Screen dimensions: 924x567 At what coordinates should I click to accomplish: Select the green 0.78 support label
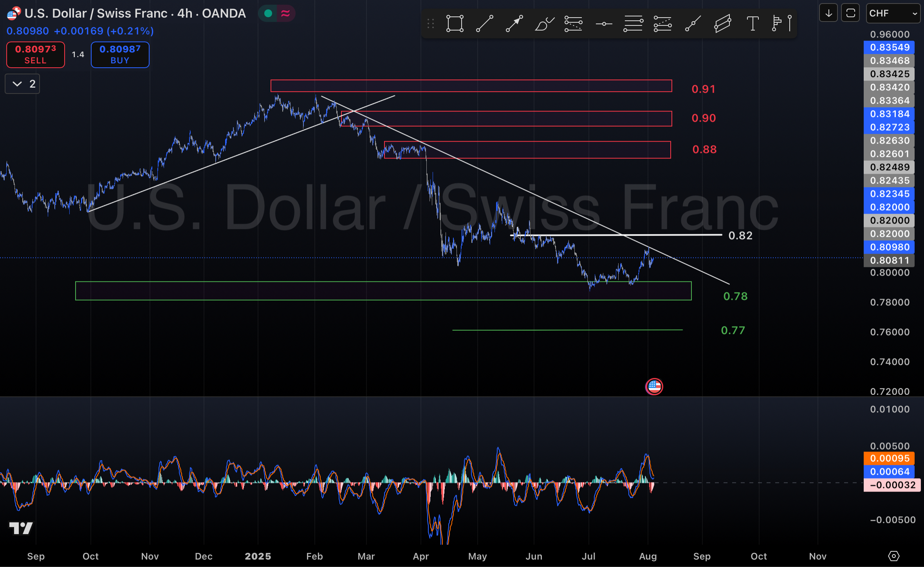point(735,296)
